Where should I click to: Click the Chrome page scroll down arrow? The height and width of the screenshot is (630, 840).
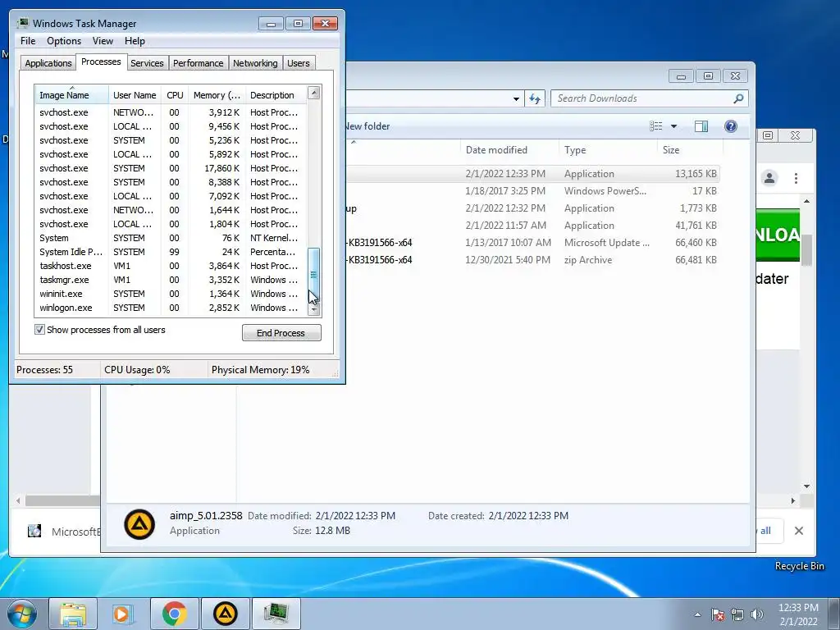pyautogui.click(x=806, y=486)
